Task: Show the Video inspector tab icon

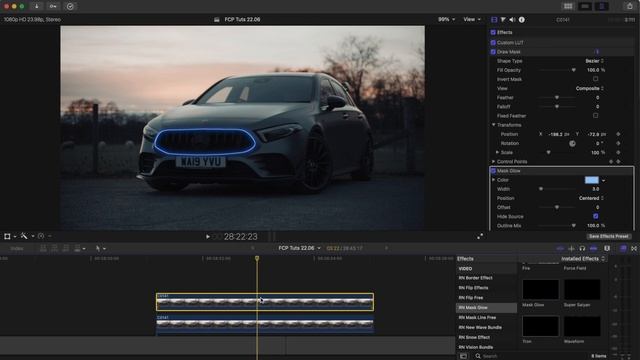Action: pos(494,19)
